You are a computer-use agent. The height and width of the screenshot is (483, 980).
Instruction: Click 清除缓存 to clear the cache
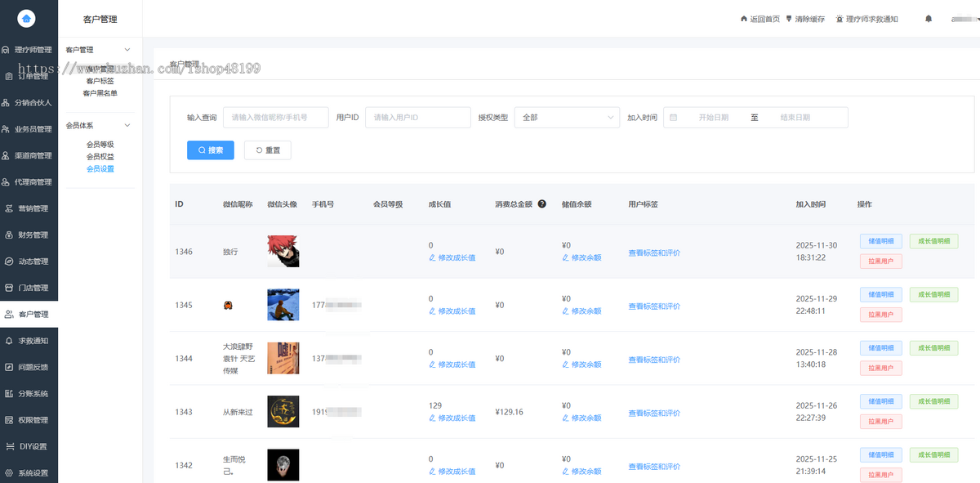[x=808, y=18]
